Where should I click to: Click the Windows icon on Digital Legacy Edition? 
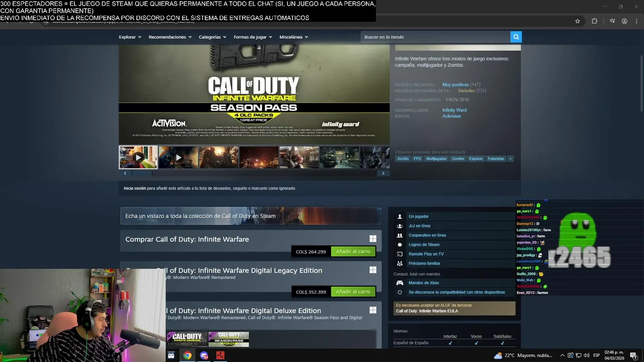tap(373, 270)
